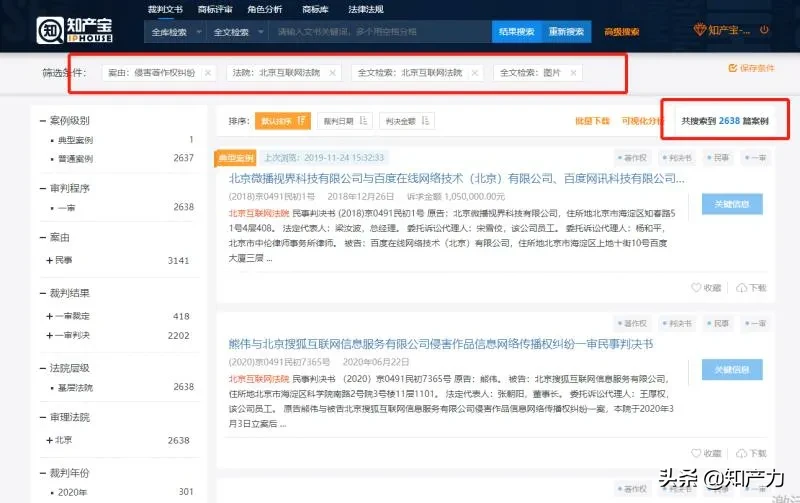Switch to the 角色分析 tab
This screenshot has height=503, width=800.
(x=264, y=9)
